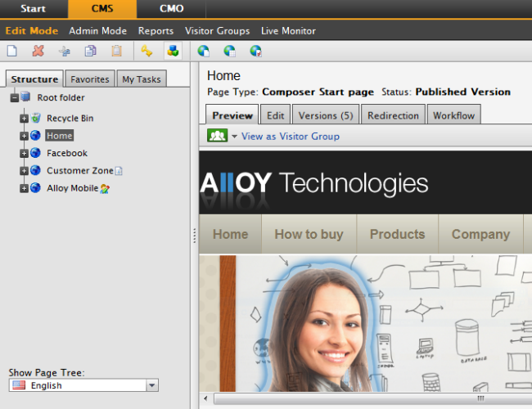Image resolution: width=532 pixels, height=409 pixels.
Task: Click the green Visitor Group people icon
Action: 218,136
